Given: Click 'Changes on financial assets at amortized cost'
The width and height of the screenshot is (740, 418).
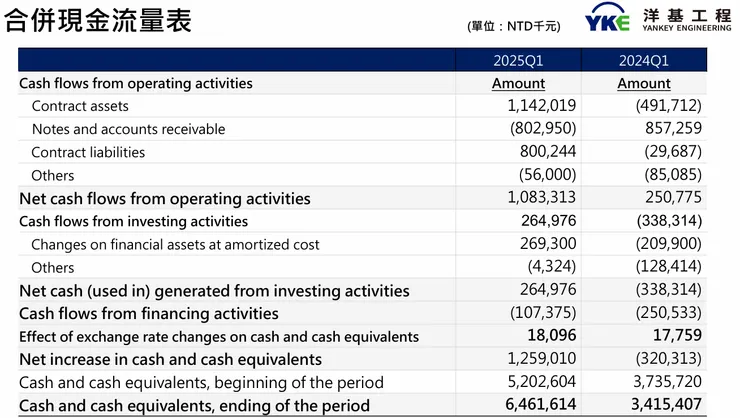Looking at the screenshot, I should (175, 245).
